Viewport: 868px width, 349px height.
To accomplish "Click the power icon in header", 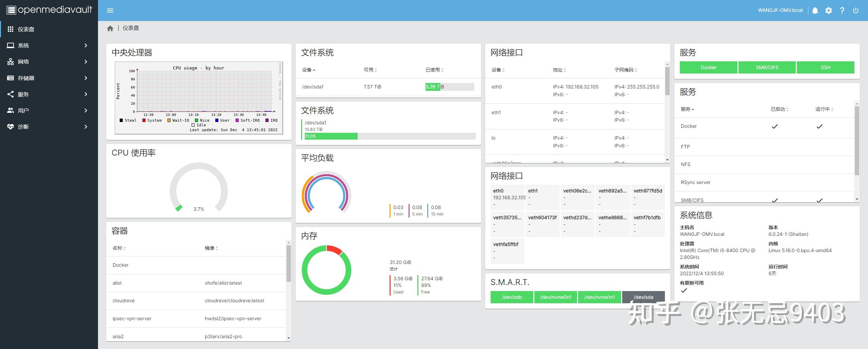I will [856, 11].
